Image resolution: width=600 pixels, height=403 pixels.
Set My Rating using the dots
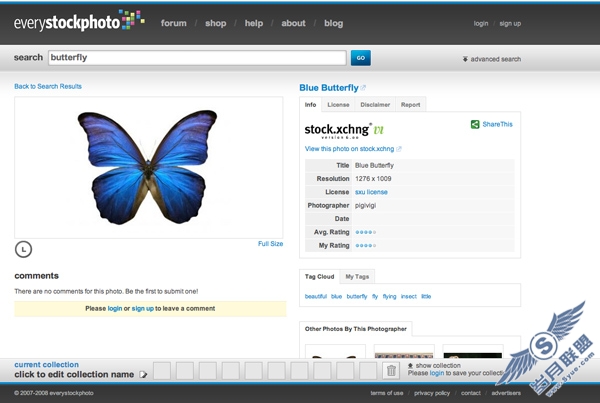(x=366, y=246)
